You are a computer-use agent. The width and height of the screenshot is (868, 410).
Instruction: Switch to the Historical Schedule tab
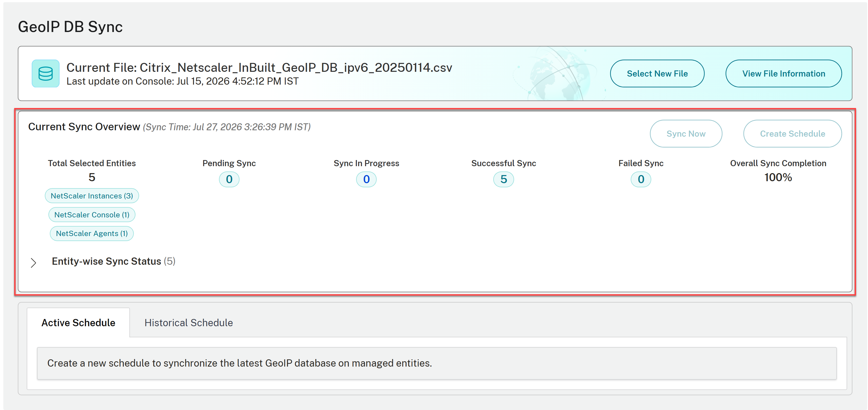tap(188, 323)
